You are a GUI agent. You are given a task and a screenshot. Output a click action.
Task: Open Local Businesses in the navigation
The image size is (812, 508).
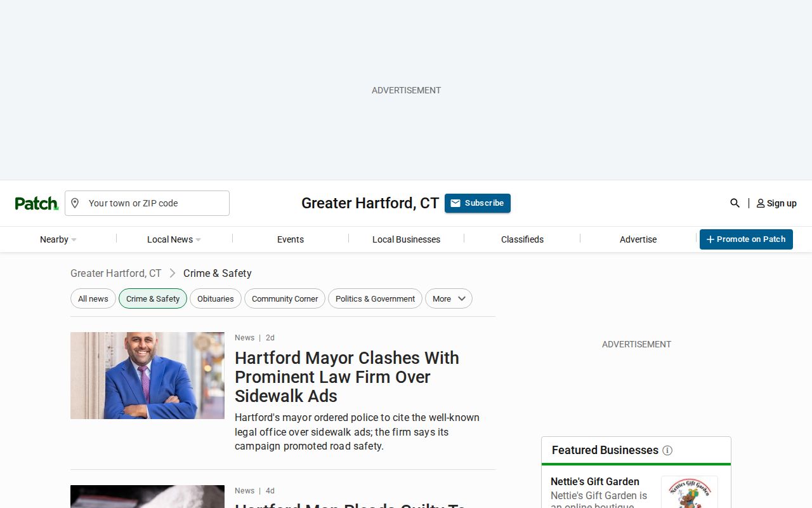406,239
